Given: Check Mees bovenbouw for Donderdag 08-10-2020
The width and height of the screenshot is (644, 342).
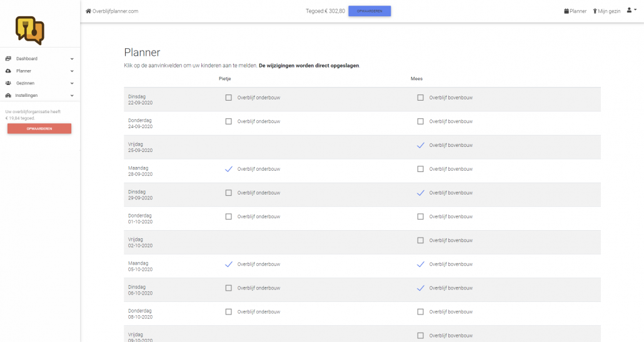Looking at the screenshot, I should (x=420, y=312).
